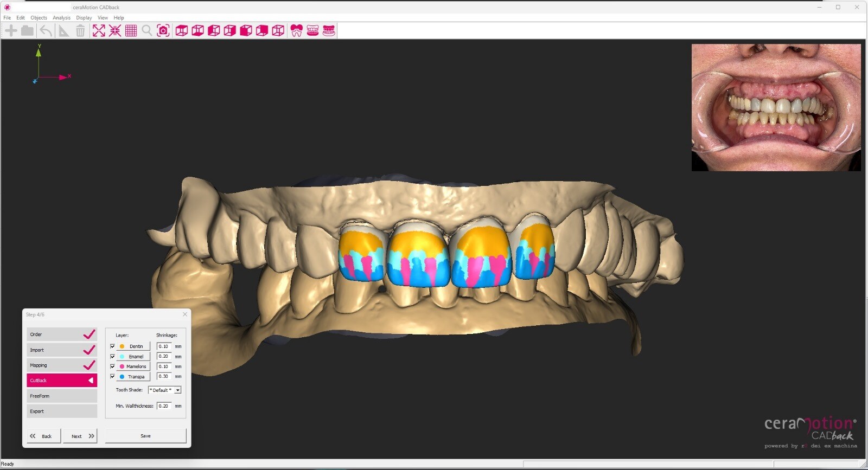Select the third cube view icon

point(214,31)
